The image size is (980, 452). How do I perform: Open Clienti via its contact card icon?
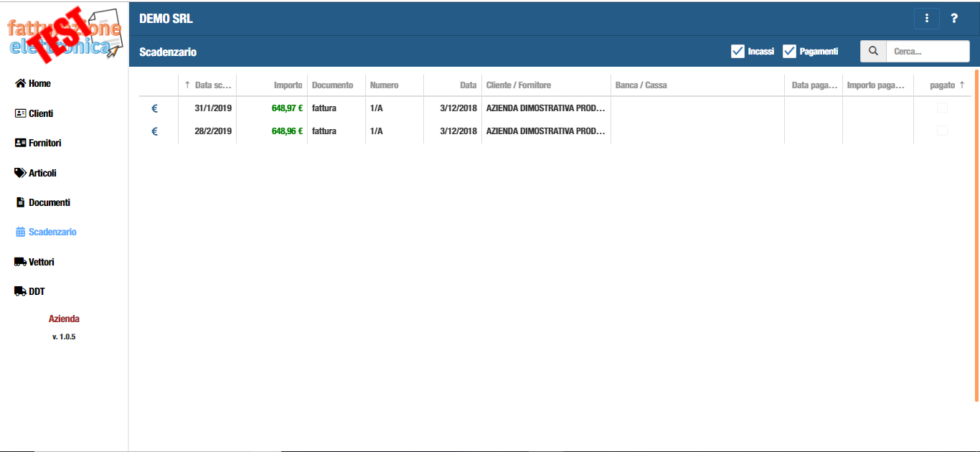20,113
